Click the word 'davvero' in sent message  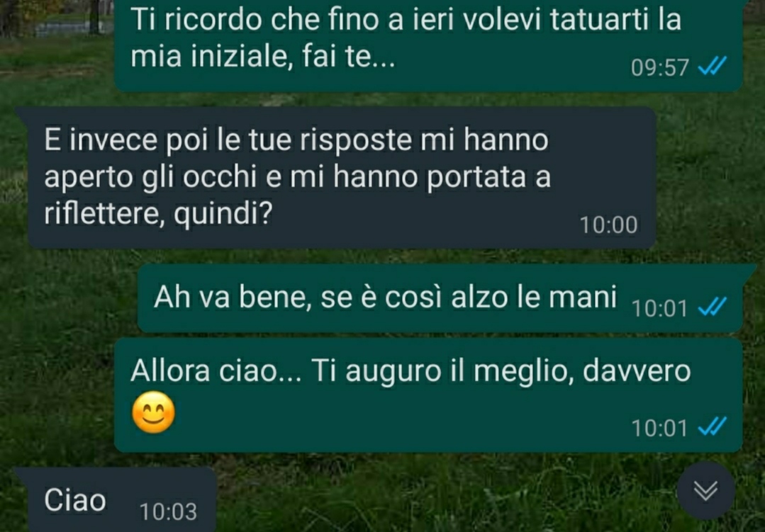tap(637, 370)
